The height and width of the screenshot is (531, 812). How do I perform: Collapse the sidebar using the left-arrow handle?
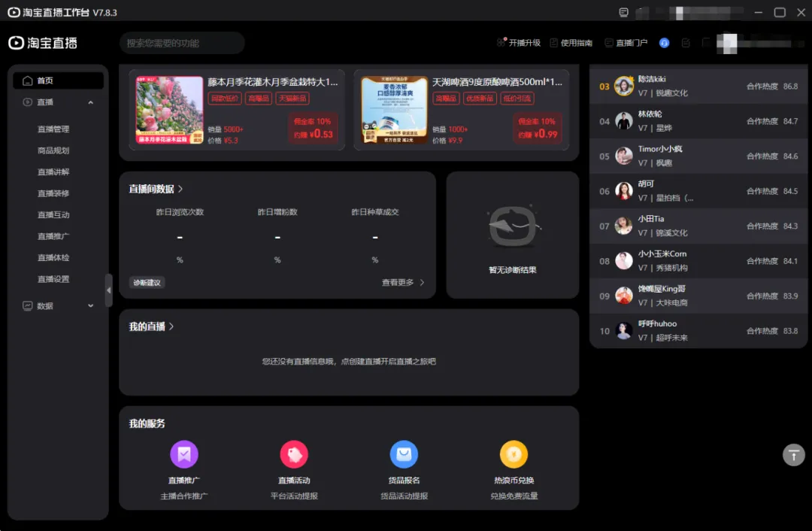(x=108, y=290)
